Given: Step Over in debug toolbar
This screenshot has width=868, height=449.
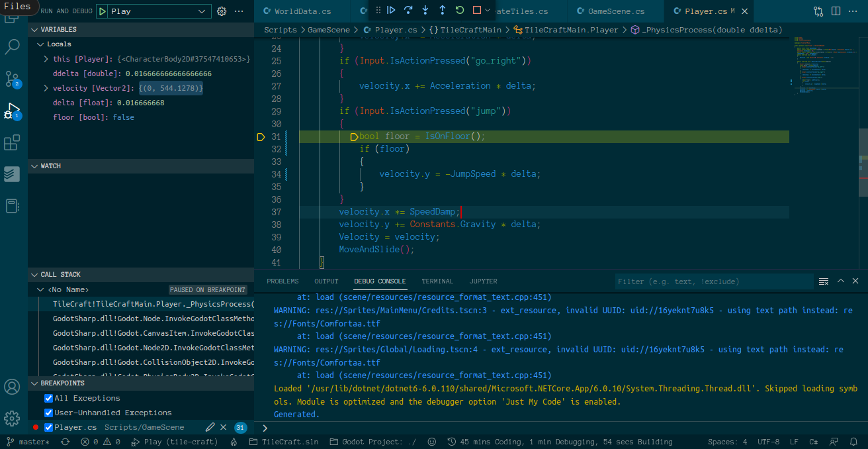Looking at the screenshot, I should coord(408,10).
